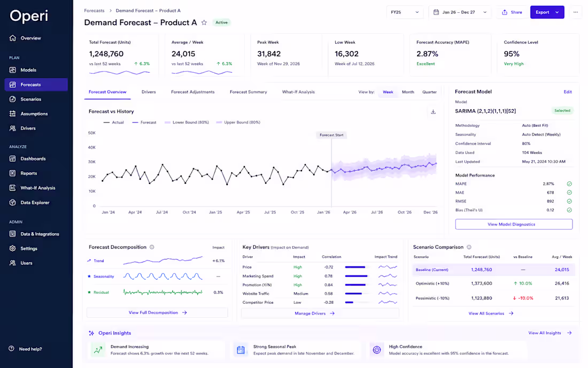Image resolution: width=588 pixels, height=368 pixels.
Task: Click View All Insights link
Action: pos(550,333)
